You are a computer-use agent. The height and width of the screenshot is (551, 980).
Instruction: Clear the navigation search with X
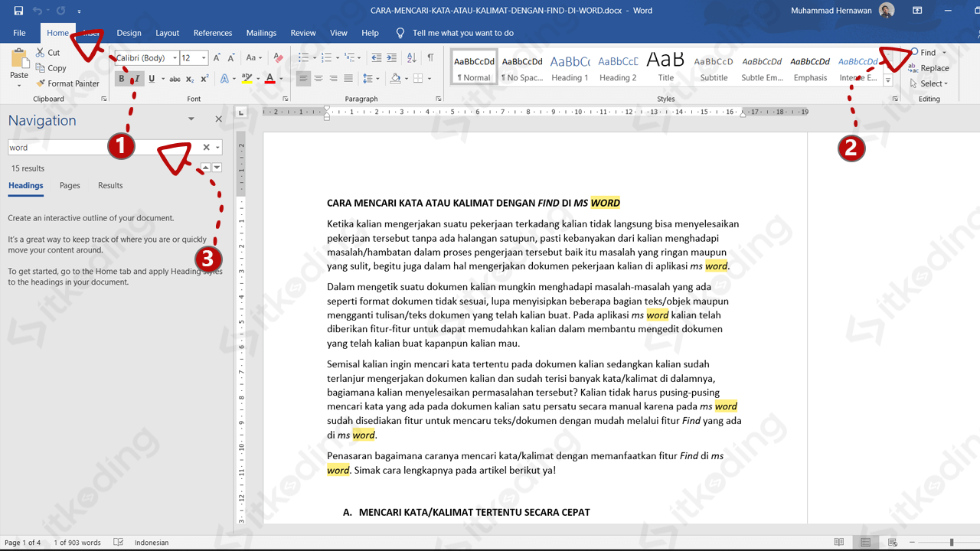(x=206, y=148)
